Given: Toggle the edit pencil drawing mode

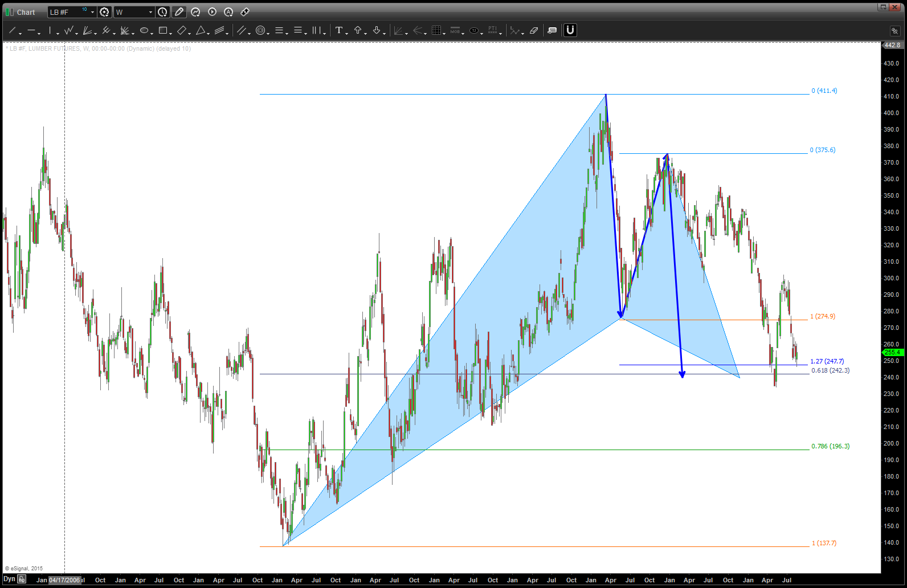Looking at the screenshot, I should click(179, 12).
